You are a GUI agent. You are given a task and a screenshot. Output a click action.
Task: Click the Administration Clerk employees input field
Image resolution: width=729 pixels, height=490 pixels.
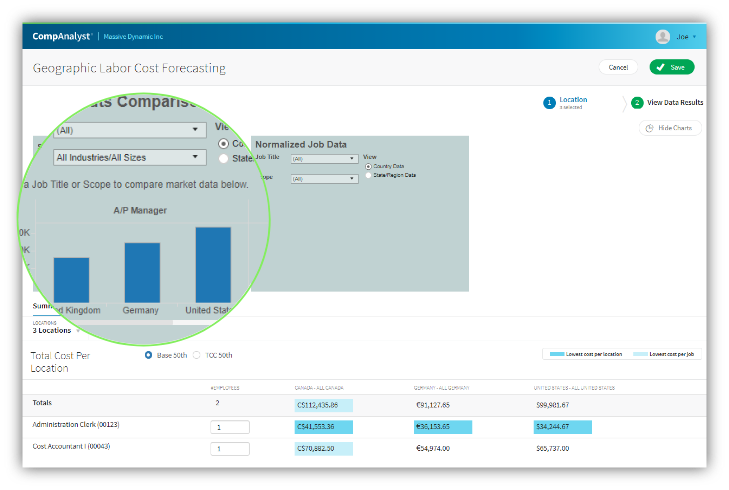tap(229, 427)
